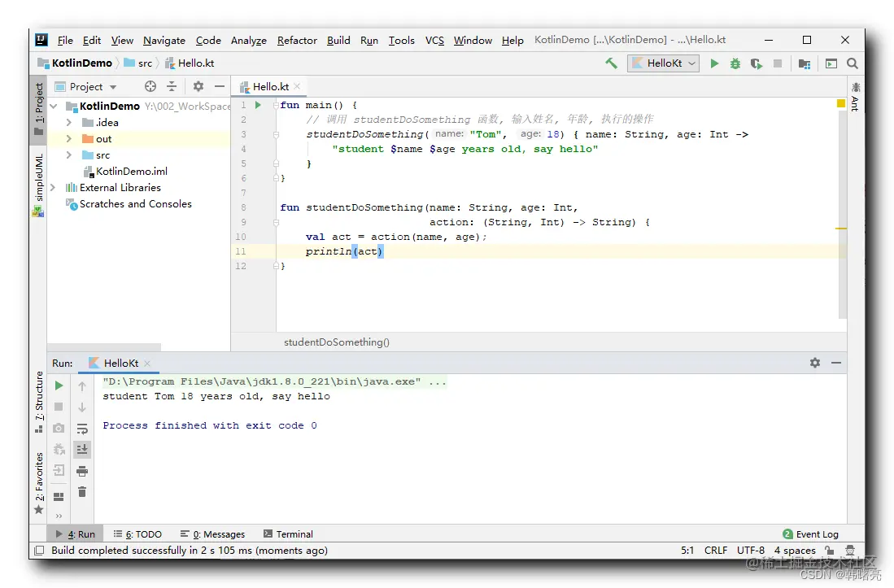Open the 0: Messages tool window
Viewport: 894px width, 588px height.
pyautogui.click(x=212, y=534)
